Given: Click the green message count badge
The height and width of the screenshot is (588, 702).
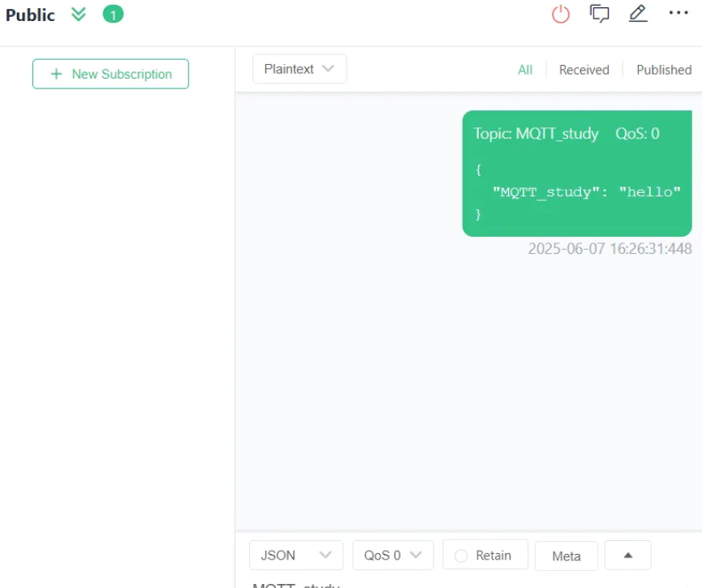Looking at the screenshot, I should 113,15.
